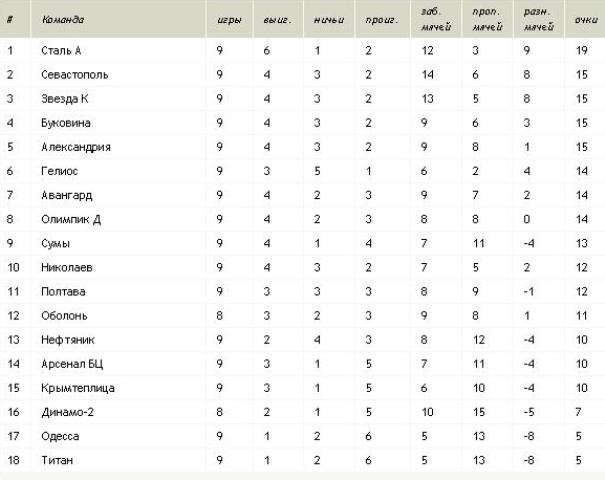Click the выиг. column header
This screenshot has width=605, height=480.
point(277,20)
